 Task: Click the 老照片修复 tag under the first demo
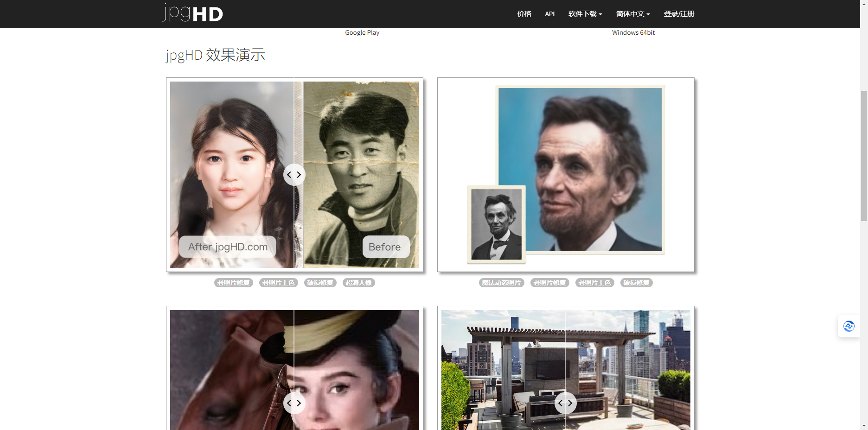(233, 282)
